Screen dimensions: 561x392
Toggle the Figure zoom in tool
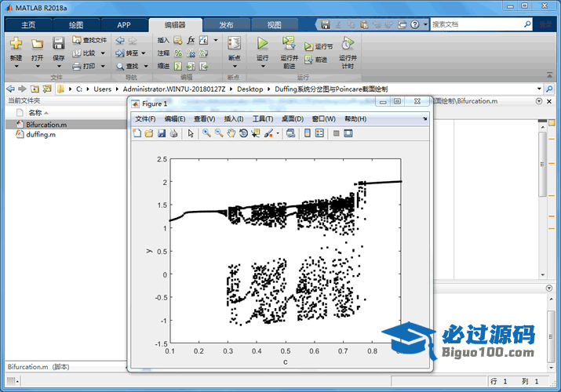(x=206, y=133)
